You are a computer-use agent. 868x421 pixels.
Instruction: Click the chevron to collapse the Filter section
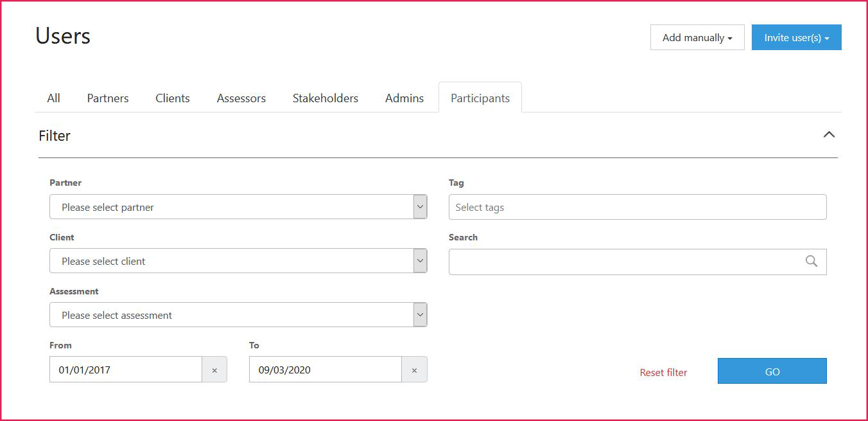click(829, 135)
